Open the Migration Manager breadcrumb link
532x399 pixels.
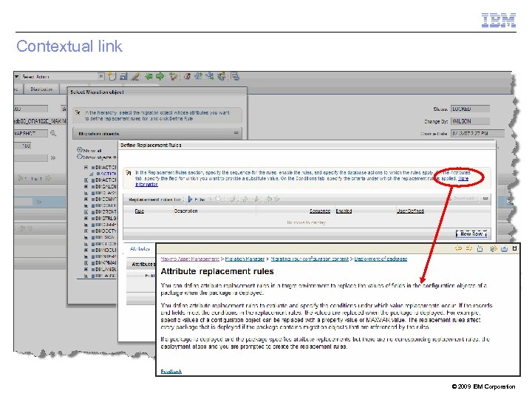coord(245,259)
